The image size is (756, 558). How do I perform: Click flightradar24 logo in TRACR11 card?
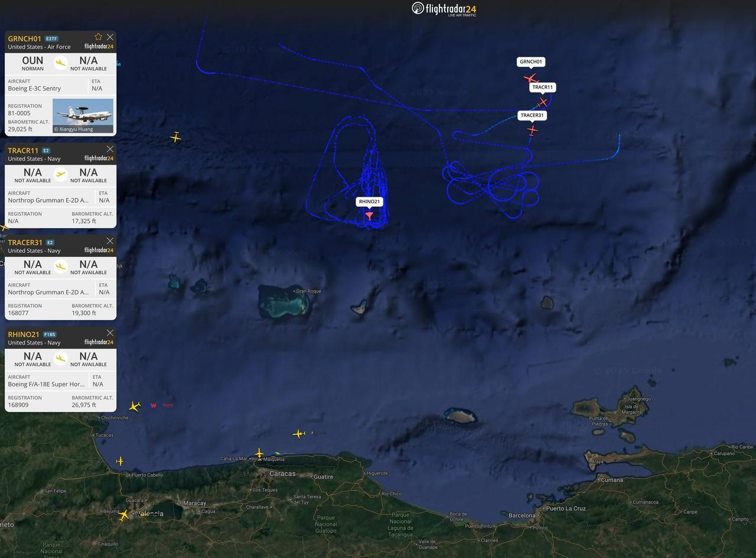99,158
